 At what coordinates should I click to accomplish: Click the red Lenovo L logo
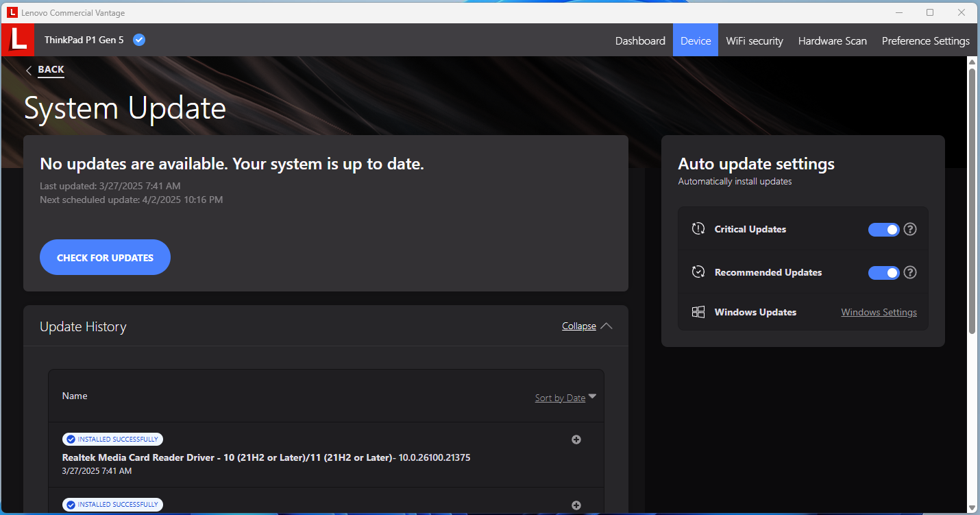point(17,40)
